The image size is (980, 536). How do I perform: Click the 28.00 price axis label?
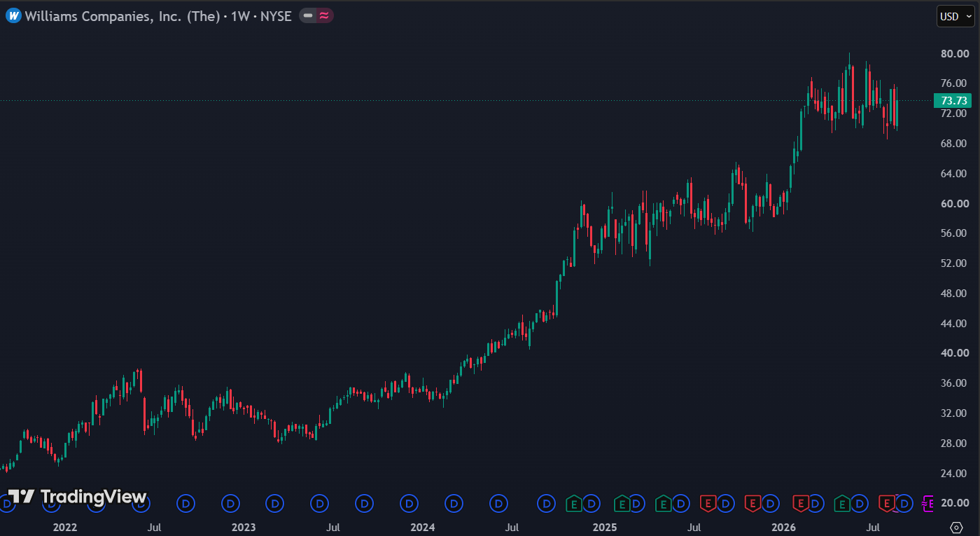tap(955, 444)
